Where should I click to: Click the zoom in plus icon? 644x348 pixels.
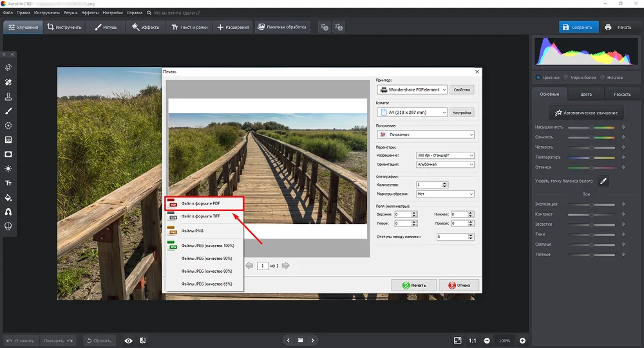pos(522,340)
